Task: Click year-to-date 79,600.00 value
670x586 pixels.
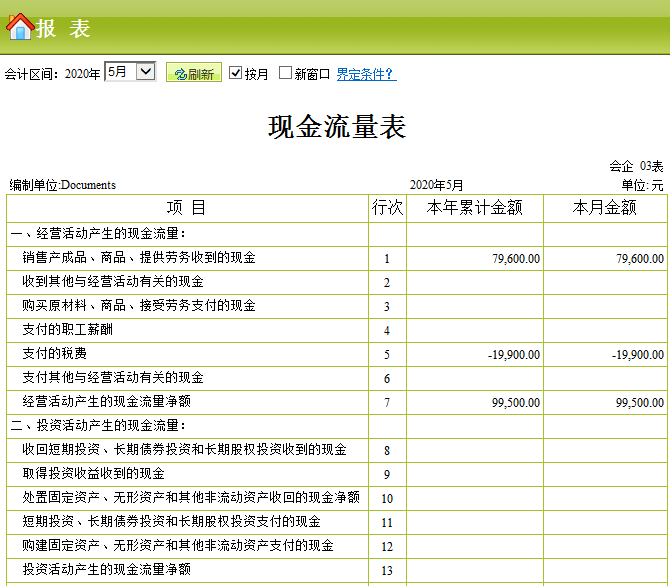Action: [516, 259]
